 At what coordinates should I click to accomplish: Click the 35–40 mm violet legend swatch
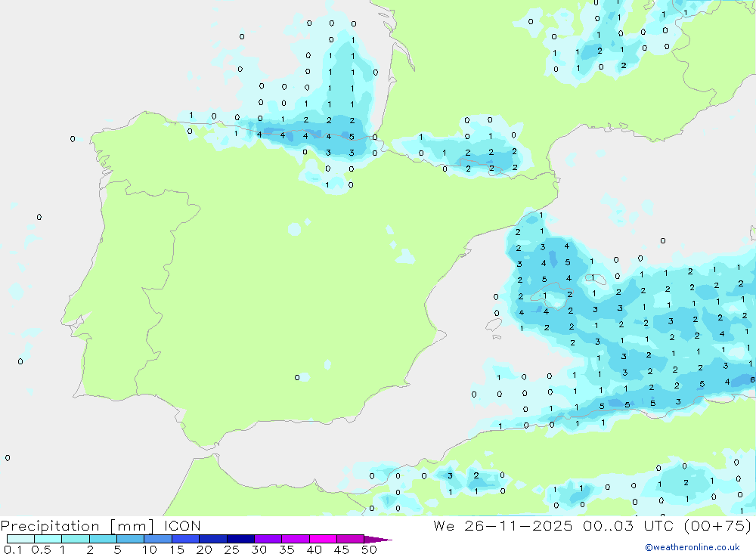296,539
